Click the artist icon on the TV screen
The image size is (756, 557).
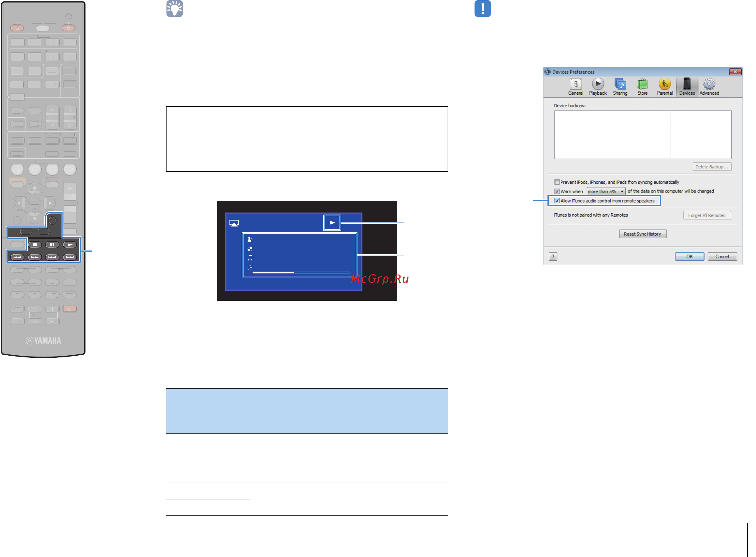click(250, 239)
